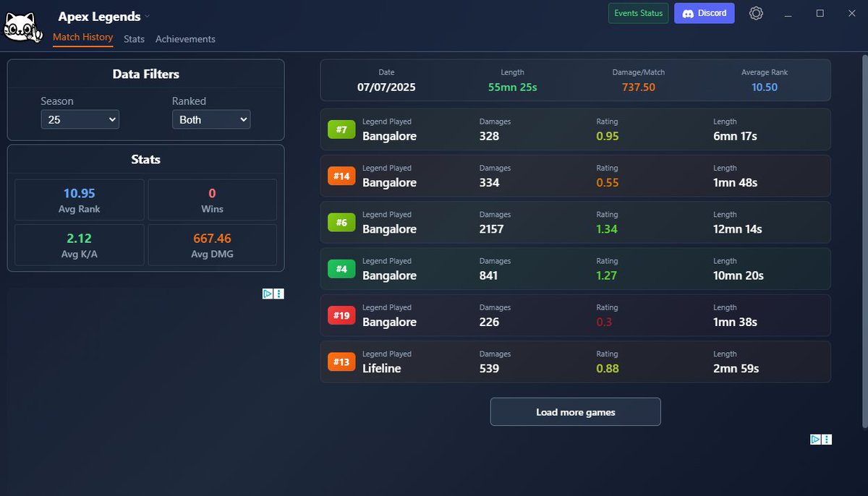Click the #13 rank badge

pos(341,362)
